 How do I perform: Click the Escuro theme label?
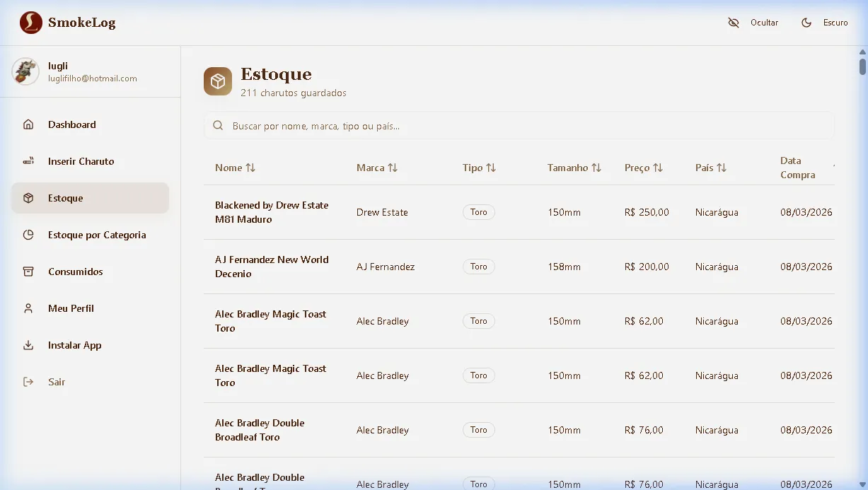pos(835,23)
